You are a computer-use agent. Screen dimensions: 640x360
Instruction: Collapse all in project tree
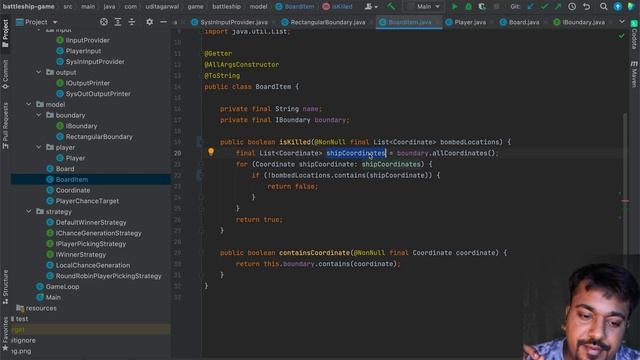tap(131, 22)
